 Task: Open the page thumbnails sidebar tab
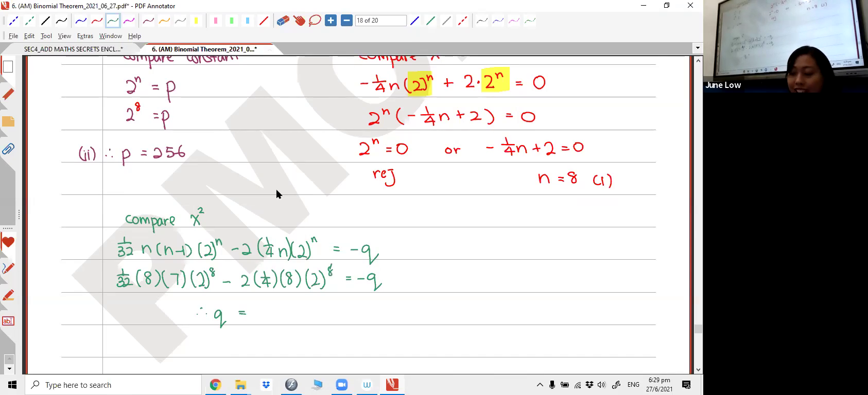click(x=8, y=67)
